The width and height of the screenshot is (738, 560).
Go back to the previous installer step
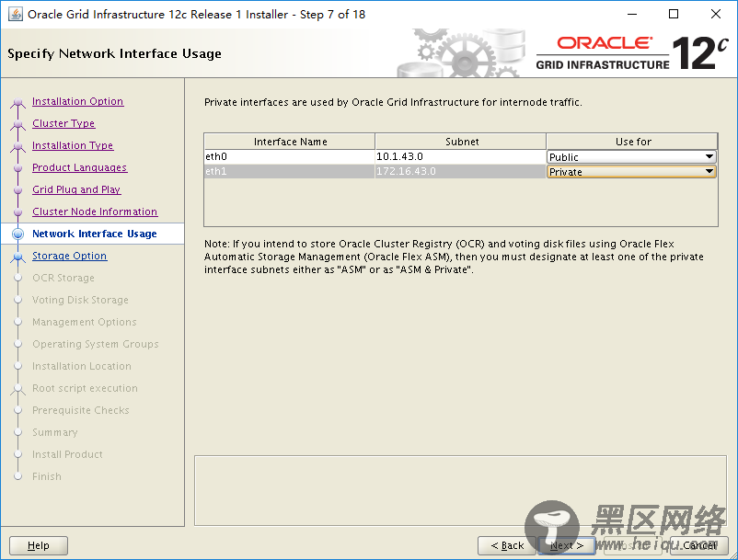pyautogui.click(x=507, y=545)
